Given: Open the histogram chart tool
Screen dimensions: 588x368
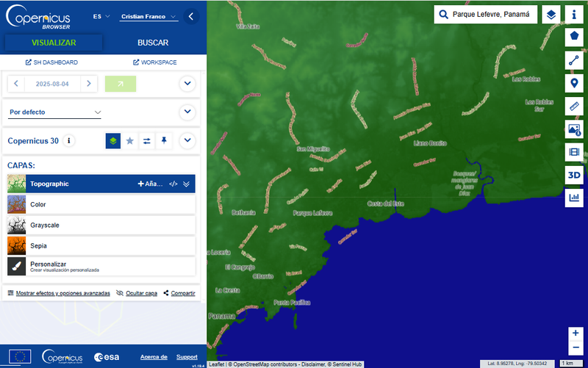Looking at the screenshot, I should [574, 198].
